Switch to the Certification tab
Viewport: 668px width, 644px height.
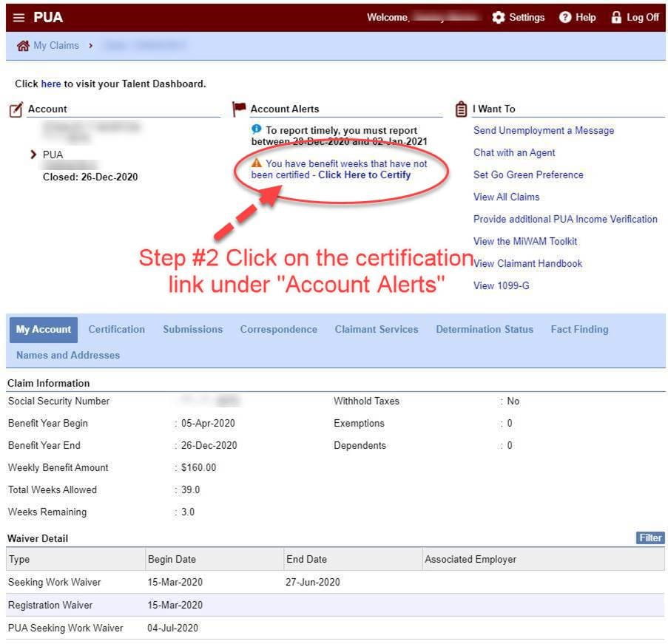tap(117, 330)
